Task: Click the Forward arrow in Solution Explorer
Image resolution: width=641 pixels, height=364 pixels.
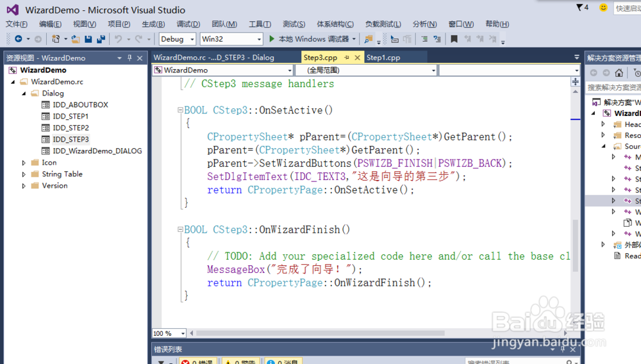Action: pyautogui.click(x=606, y=72)
